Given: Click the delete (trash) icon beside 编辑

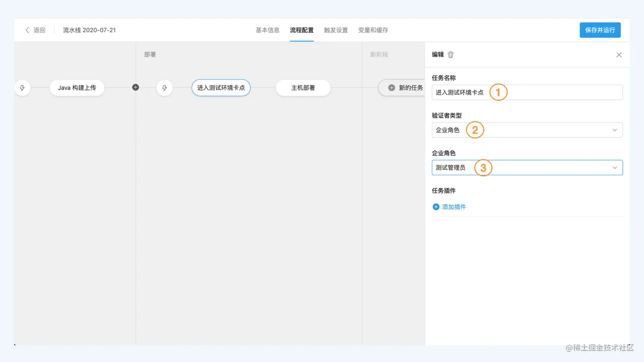Looking at the screenshot, I should (x=451, y=54).
